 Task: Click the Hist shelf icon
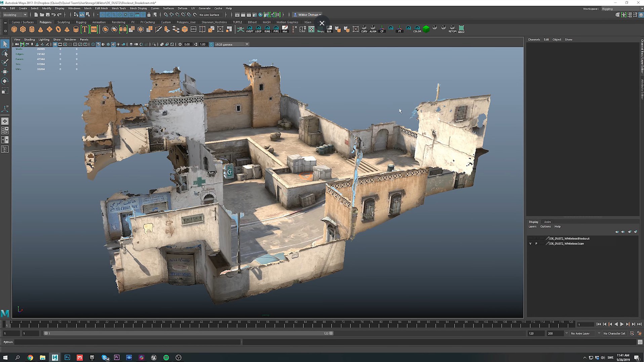[x=285, y=30]
